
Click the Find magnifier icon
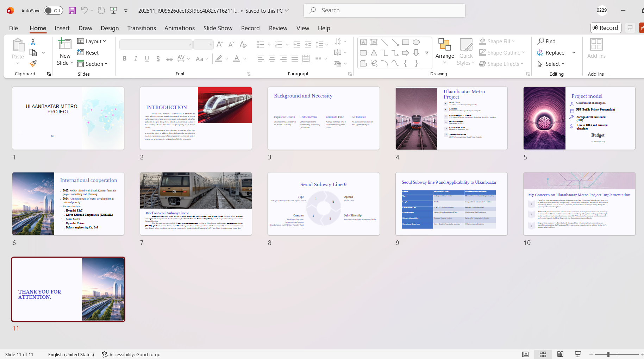[x=546, y=41]
